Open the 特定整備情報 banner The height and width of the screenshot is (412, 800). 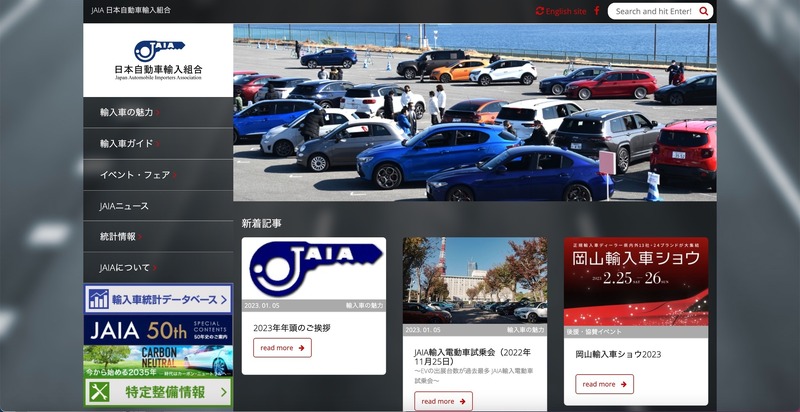[x=158, y=391]
